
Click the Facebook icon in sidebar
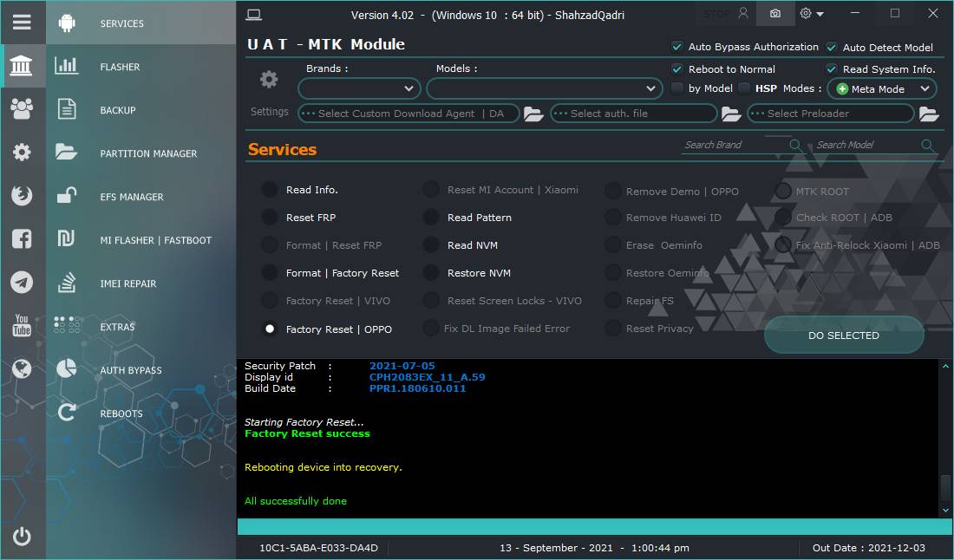coord(22,239)
